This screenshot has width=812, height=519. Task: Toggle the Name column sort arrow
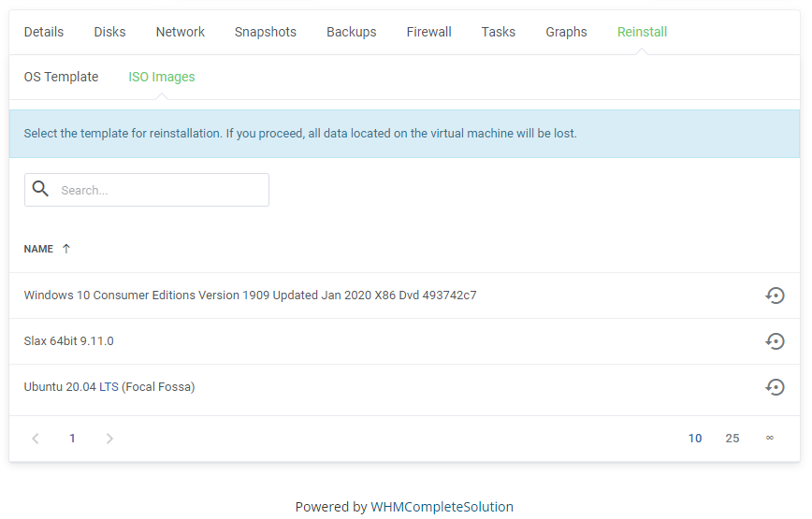pos(66,249)
